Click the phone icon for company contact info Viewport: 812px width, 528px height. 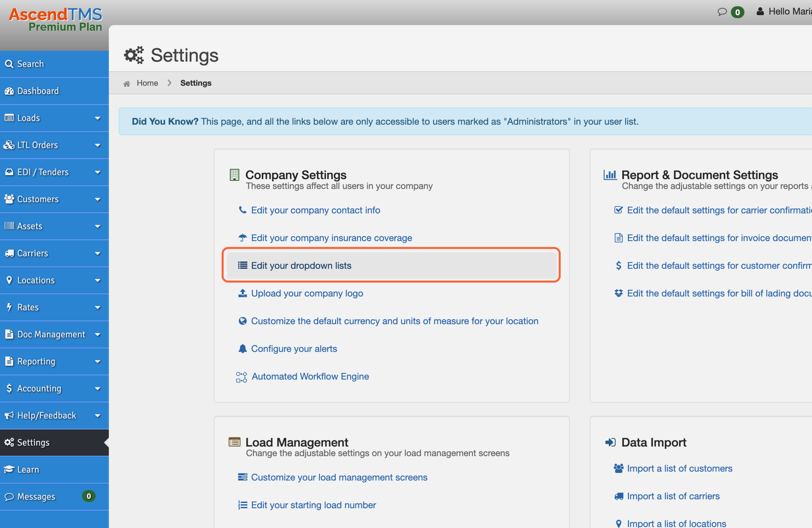pos(242,210)
